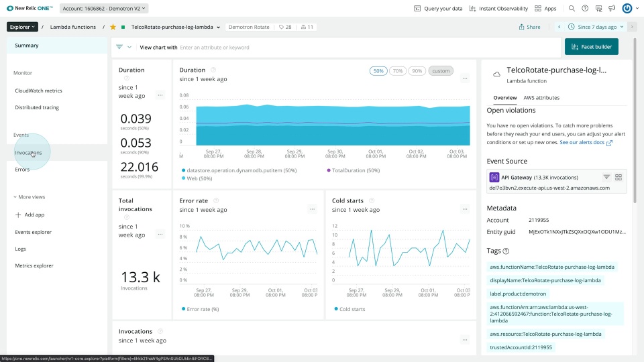Open CloudWatch metrics in the sidebar
The height and width of the screenshot is (362, 644).
coord(56,90)
